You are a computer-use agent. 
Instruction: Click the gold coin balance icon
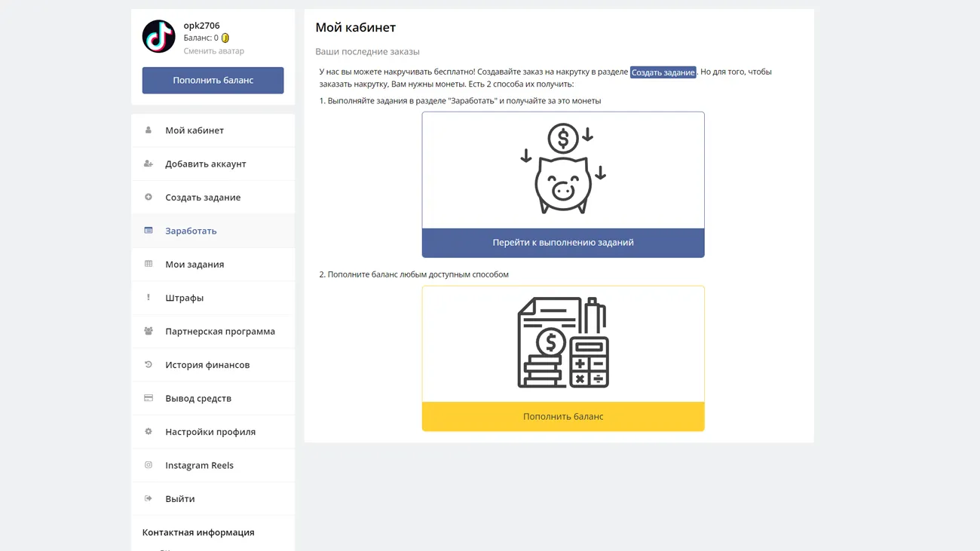pyautogui.click(x=225, y=38)
